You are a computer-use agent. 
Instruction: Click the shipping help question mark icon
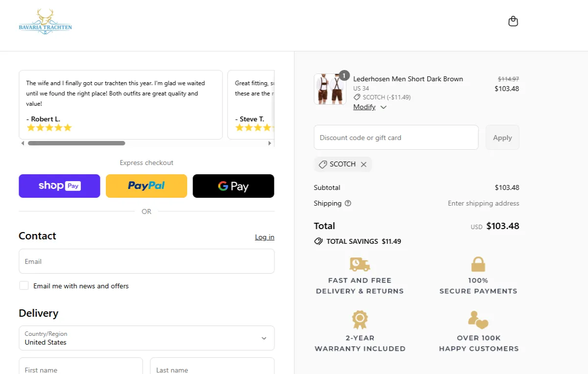coord(348,203)
